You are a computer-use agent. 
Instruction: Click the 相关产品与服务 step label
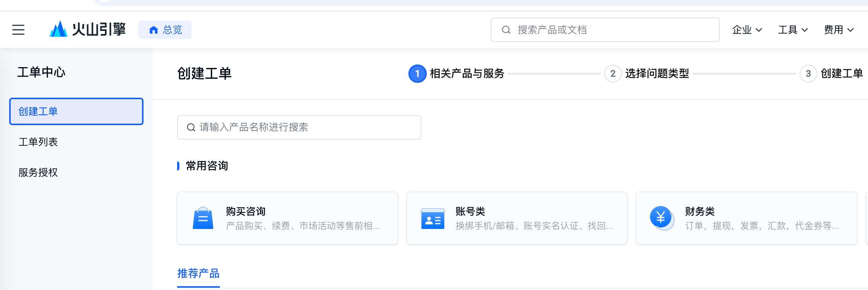[467, 74]
